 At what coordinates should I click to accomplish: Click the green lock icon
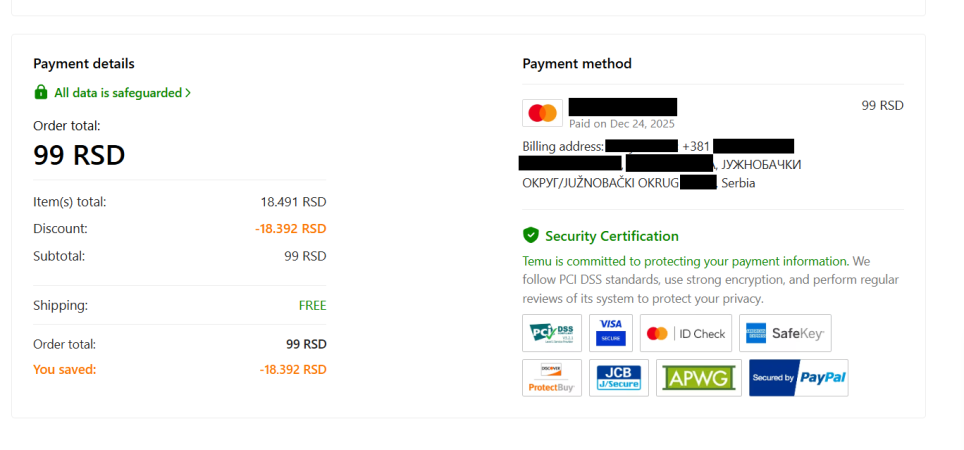click(41, 93)
